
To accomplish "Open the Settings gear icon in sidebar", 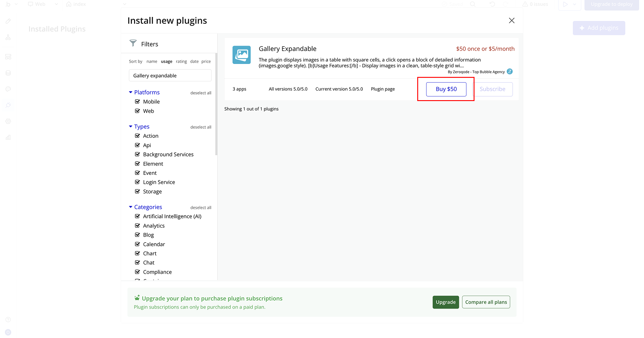I will [8, 121].
